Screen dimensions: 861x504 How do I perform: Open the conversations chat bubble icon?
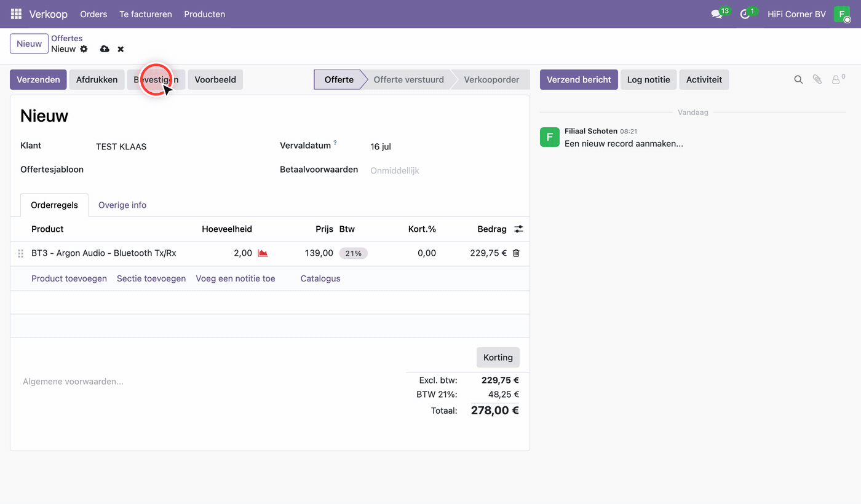pos(717,14)
